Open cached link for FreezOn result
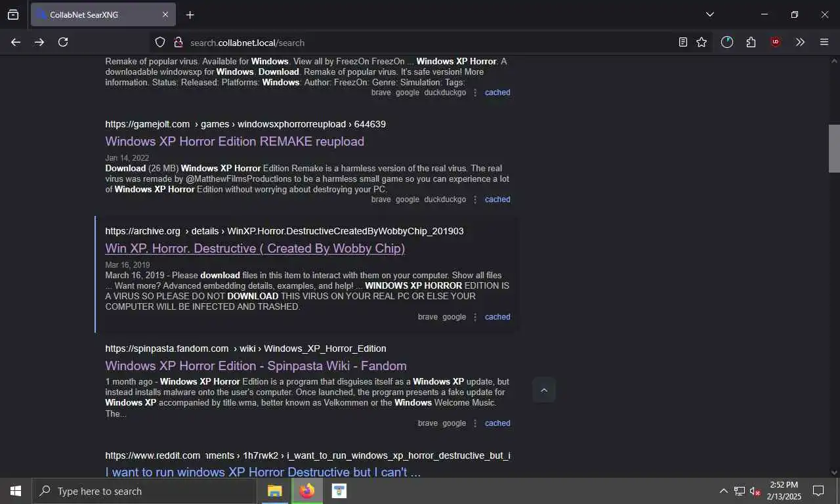 [497, 93]
